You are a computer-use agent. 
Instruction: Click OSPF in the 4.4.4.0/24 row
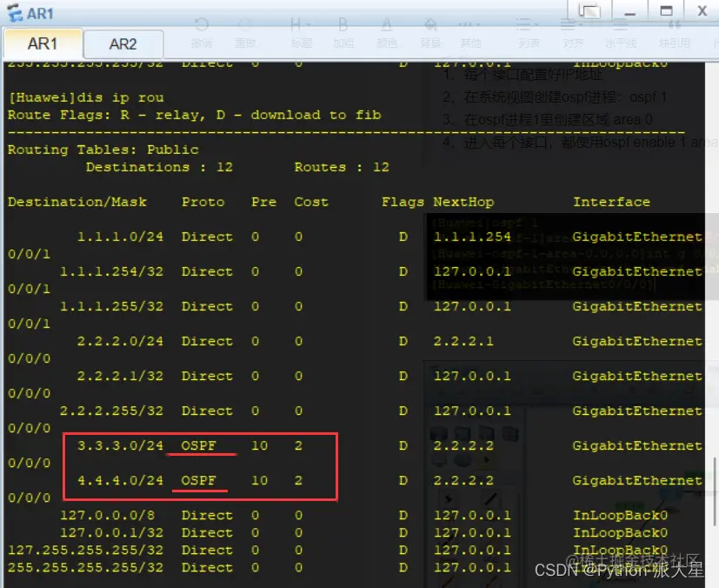tap(198, 481)
